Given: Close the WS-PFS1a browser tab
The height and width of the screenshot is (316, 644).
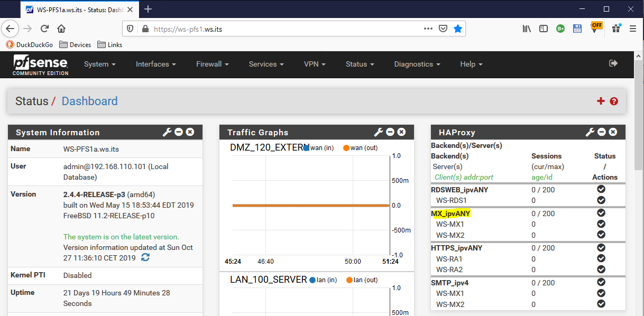Looking at the screenshot, I should click(x=130, y=10).
